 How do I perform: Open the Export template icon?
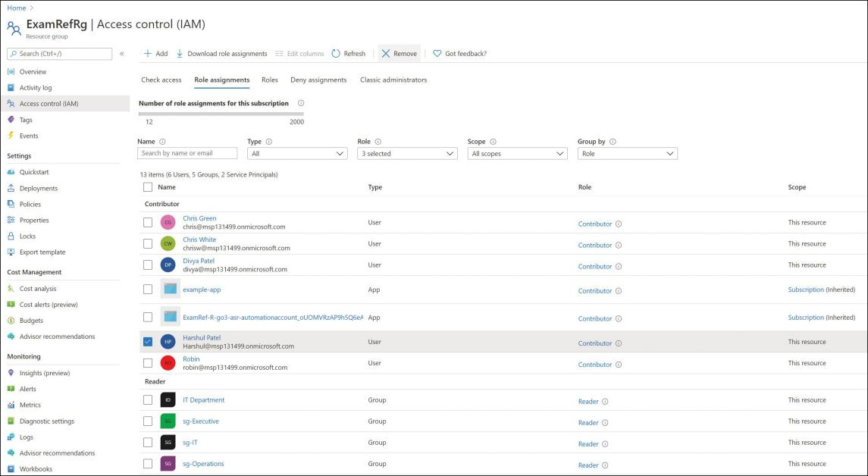[x=11, y=252]
